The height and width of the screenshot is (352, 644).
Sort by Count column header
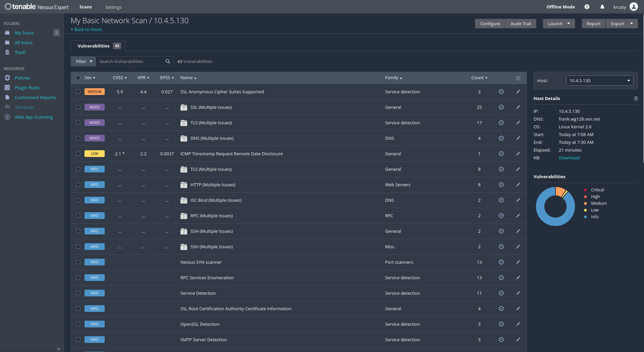479,78
